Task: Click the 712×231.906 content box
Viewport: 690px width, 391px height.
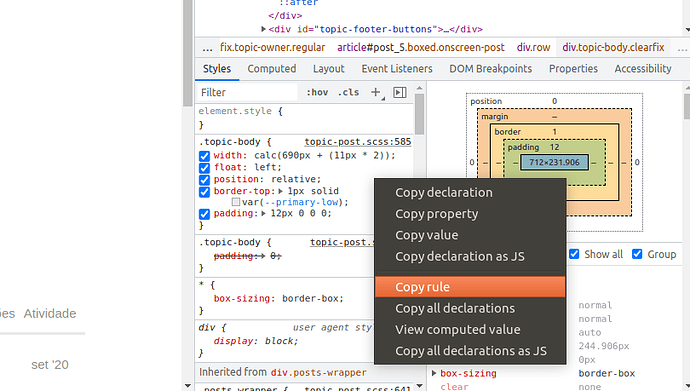Action: pyautogui.click(x=554, y=162)
